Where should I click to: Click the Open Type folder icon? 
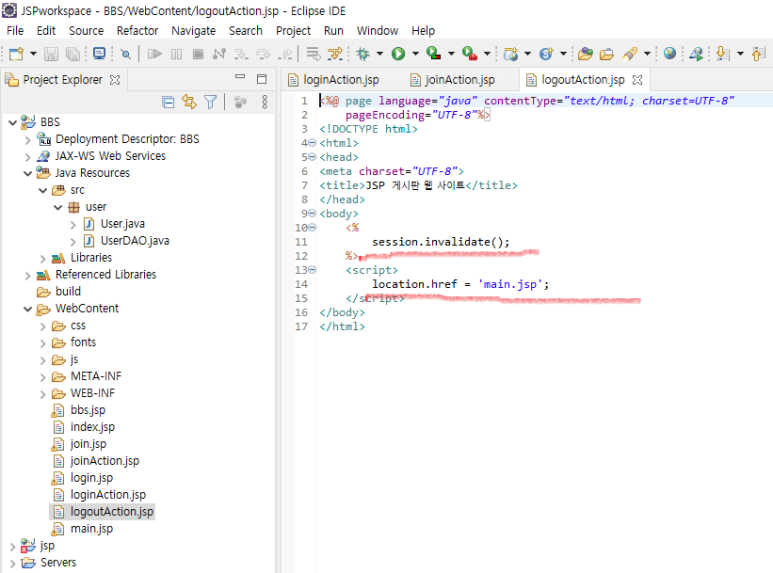tap(585, 53)
